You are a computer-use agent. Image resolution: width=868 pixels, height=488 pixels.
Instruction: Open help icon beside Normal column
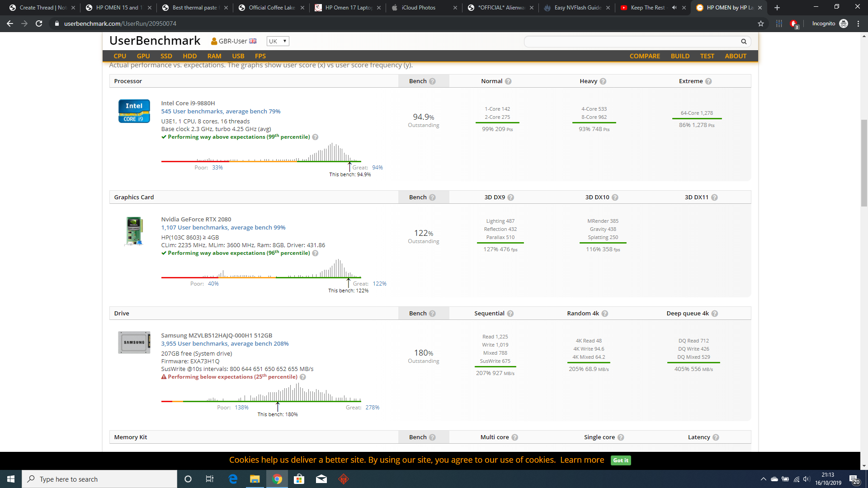pos(508,81)
